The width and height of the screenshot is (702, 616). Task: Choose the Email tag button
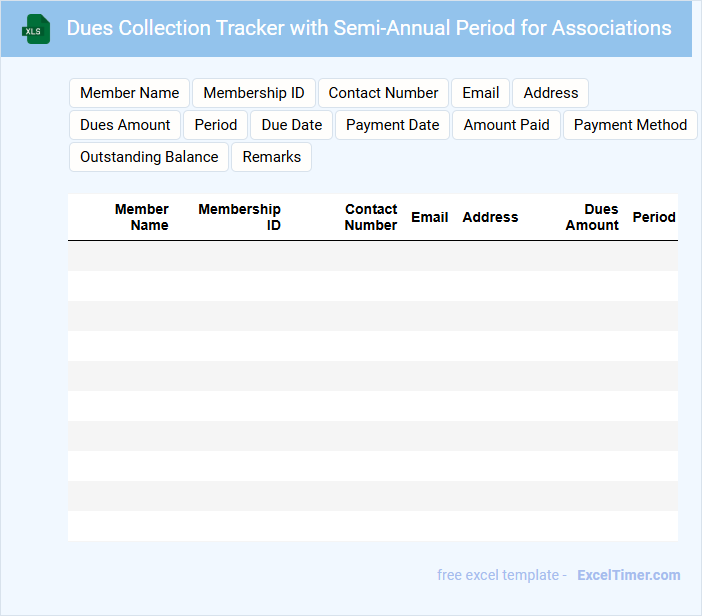tap(480, 93)
